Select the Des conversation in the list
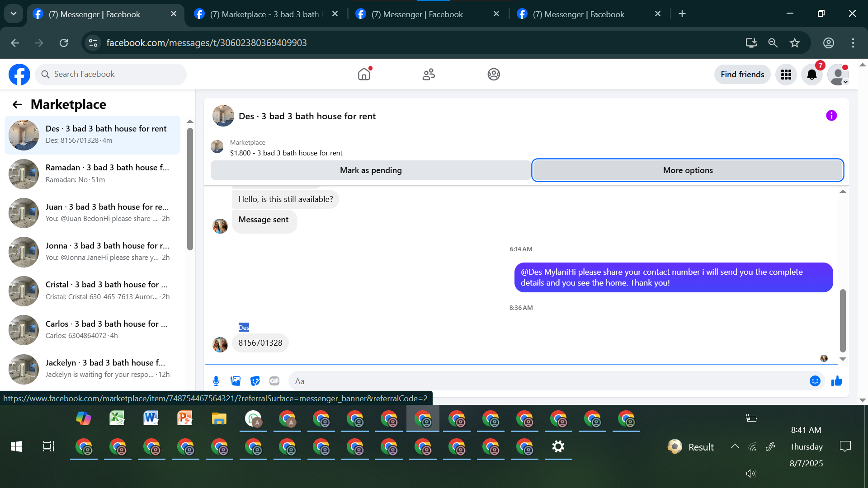 [x=92, y=135]
